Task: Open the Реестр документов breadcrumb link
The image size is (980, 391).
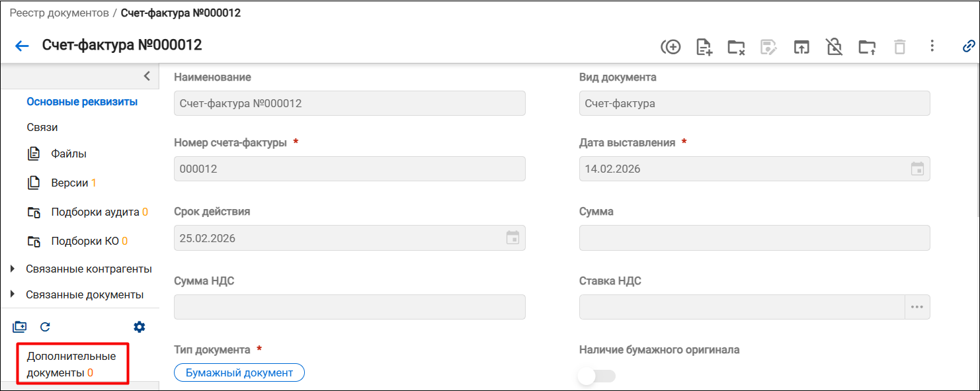Action: (60, 13)
